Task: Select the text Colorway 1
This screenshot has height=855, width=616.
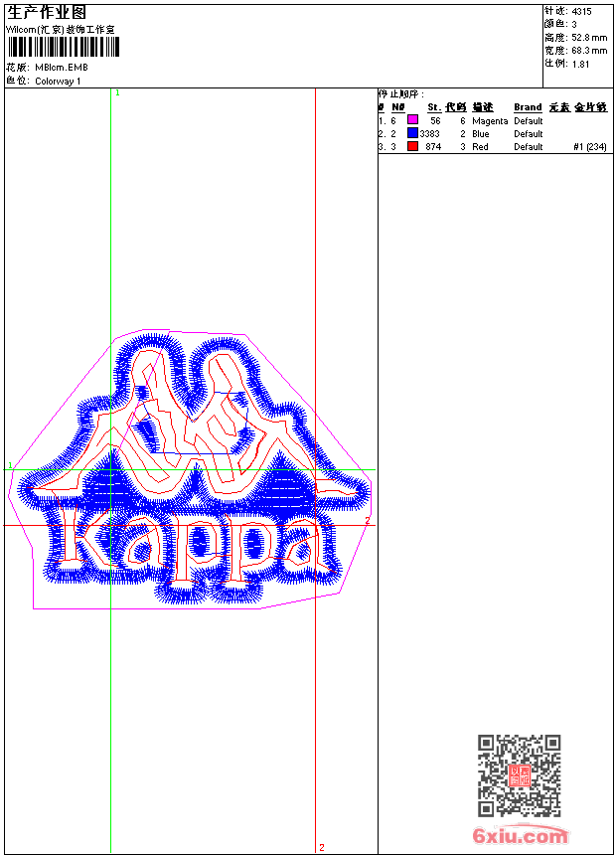Action: tap(58, 82)
